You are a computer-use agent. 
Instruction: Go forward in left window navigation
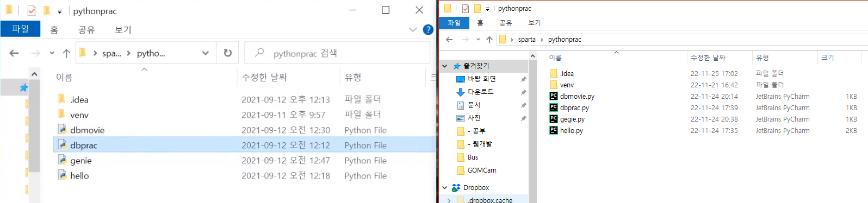tap(35, 53)
